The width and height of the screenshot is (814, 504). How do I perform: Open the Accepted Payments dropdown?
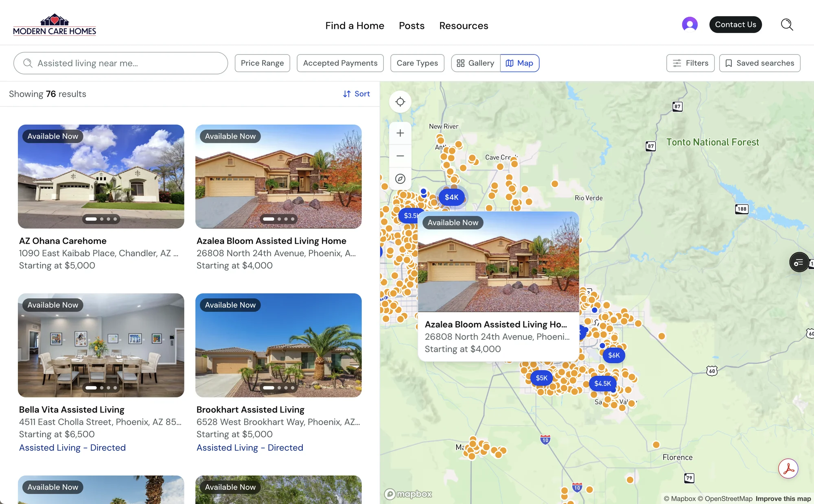[x=340, y=63]
